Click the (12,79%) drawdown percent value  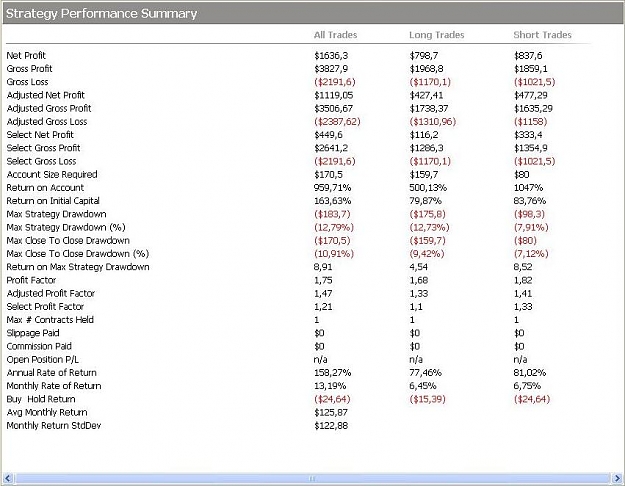pyautogui.click(x=334, y=227)
